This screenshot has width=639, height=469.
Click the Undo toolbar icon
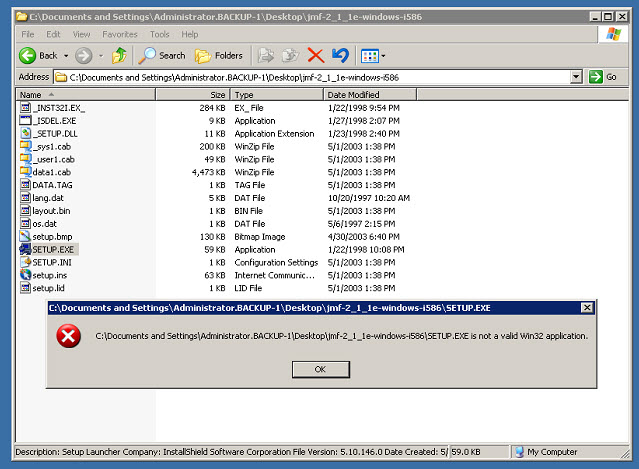tap(340, 55)
